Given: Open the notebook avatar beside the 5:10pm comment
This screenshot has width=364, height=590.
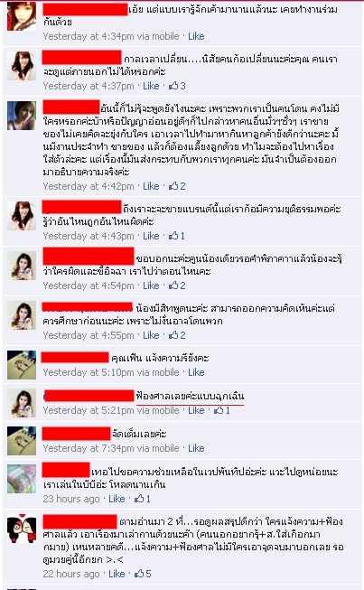Looking at the screenshot, I should (x=22, y=365).
